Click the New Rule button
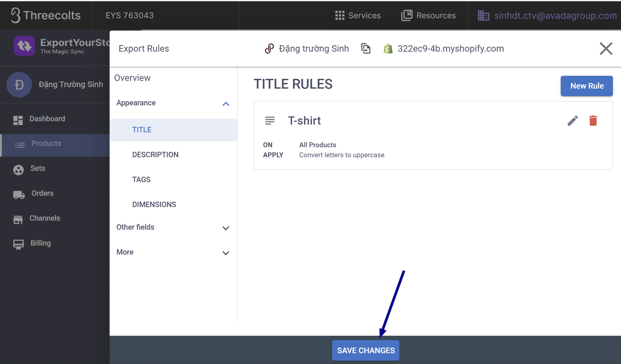The image size is (621, 364). coord(586,86)
